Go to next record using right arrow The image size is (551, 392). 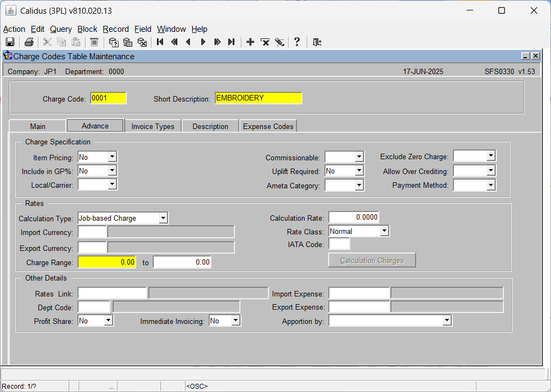(x=203, y=42)
